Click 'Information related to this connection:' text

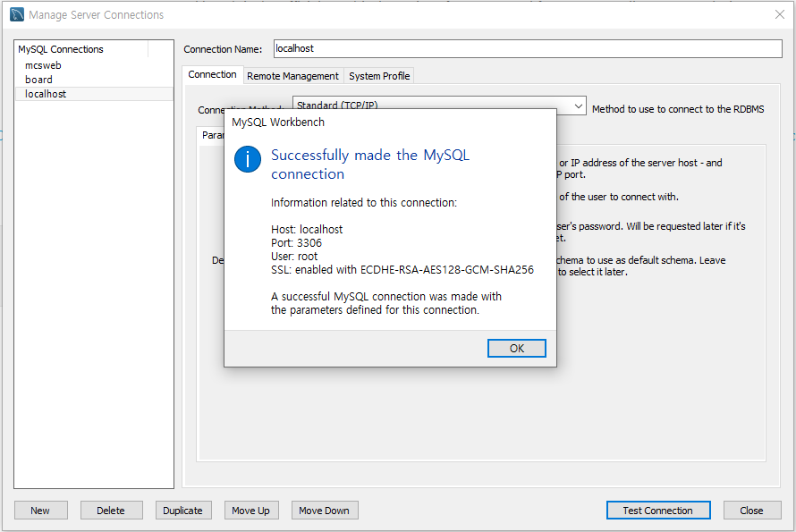(x=363, y=203)
